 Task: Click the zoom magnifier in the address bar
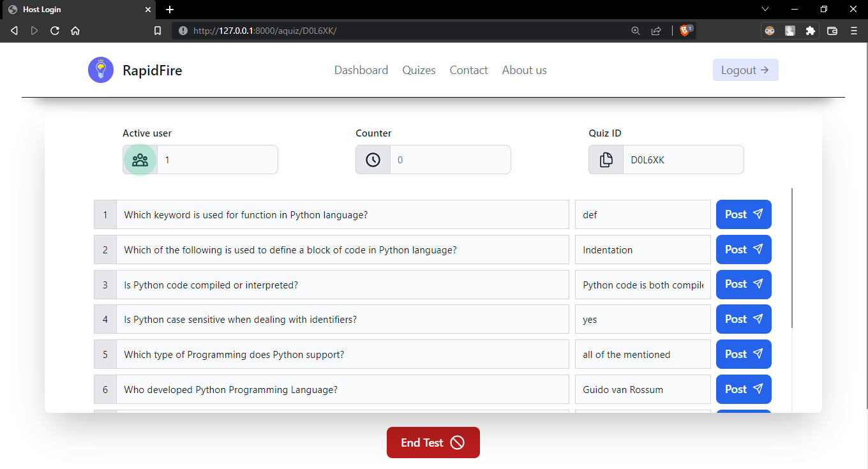(x=635, y=30)
